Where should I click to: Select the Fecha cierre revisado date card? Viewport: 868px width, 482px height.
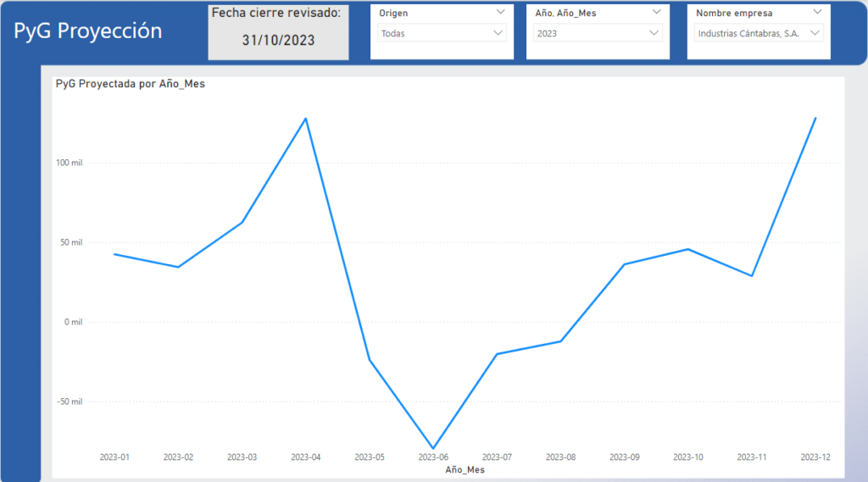[278, 31]
